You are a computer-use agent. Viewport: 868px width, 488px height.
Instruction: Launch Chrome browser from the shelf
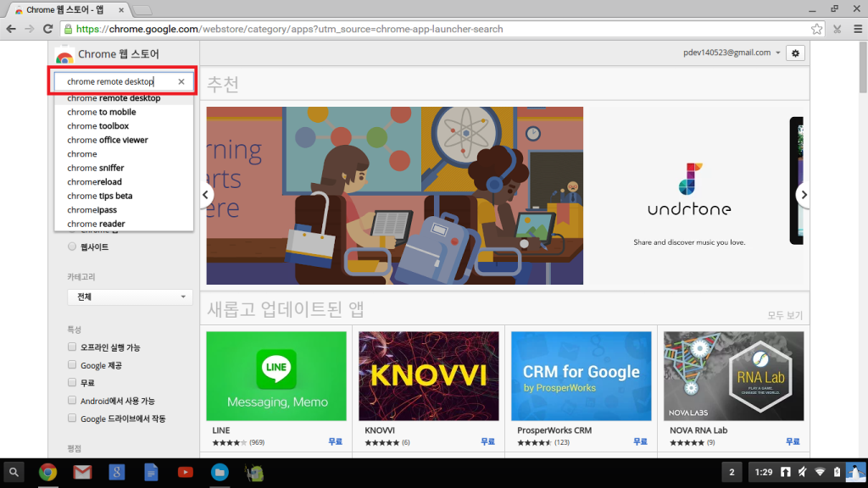coord(47,473)
